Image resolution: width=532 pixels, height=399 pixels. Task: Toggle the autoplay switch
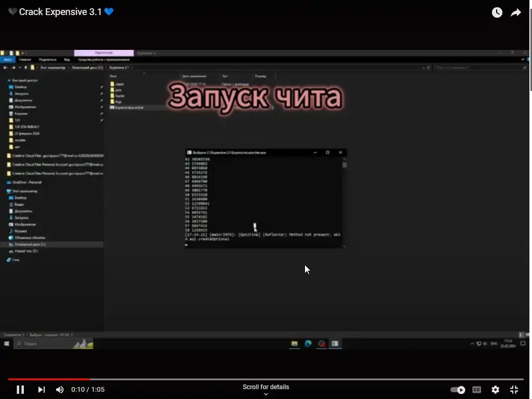point(458,390)
